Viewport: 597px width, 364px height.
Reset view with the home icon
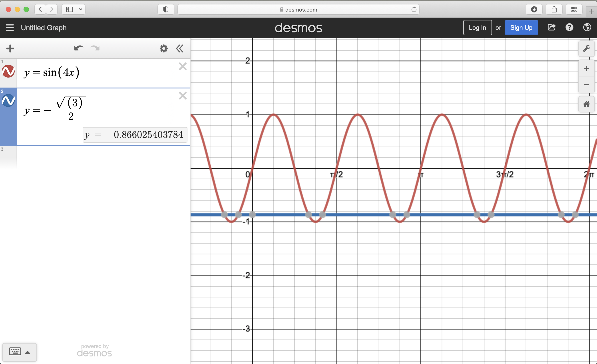[586, 104]
